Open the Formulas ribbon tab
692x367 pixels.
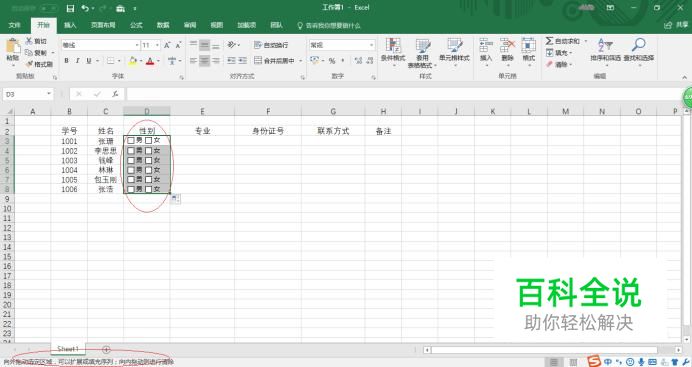(x=136, y=25)
